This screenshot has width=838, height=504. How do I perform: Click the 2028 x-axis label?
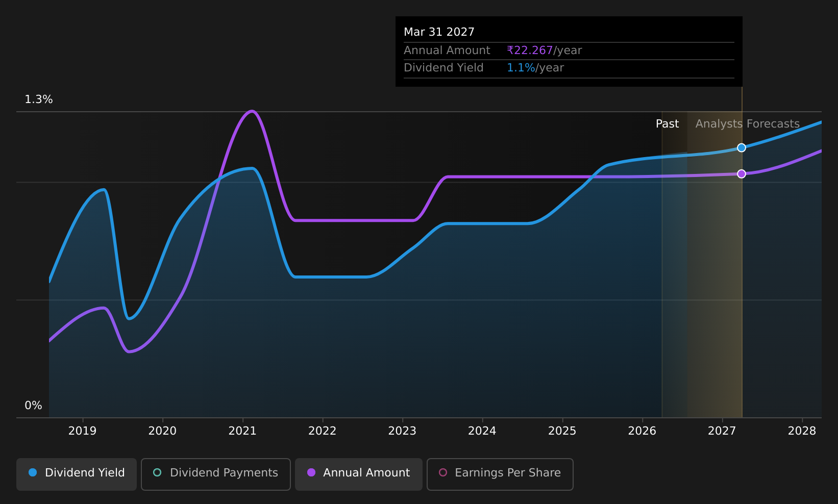click(802, 431)
